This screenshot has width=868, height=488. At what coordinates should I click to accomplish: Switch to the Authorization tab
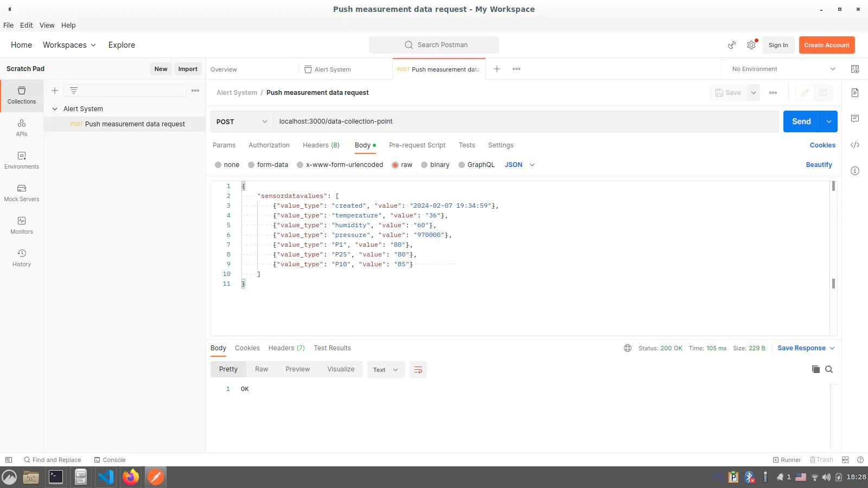pos(269,145)
